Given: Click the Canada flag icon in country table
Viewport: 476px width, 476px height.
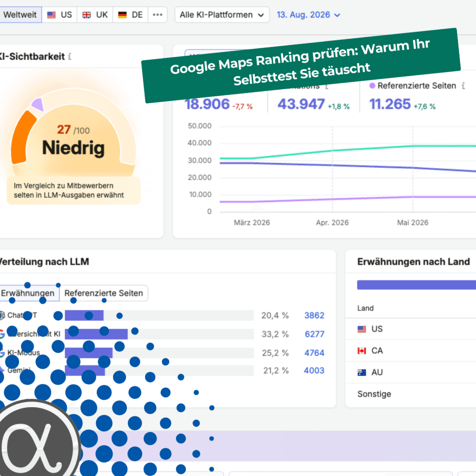Looking at the screenshot, I should pos(362,351).
